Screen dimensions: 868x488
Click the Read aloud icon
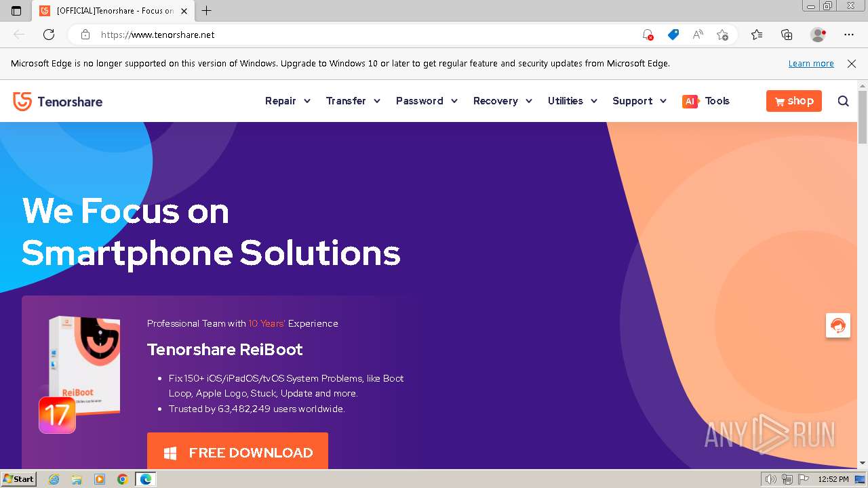point(697,35)
